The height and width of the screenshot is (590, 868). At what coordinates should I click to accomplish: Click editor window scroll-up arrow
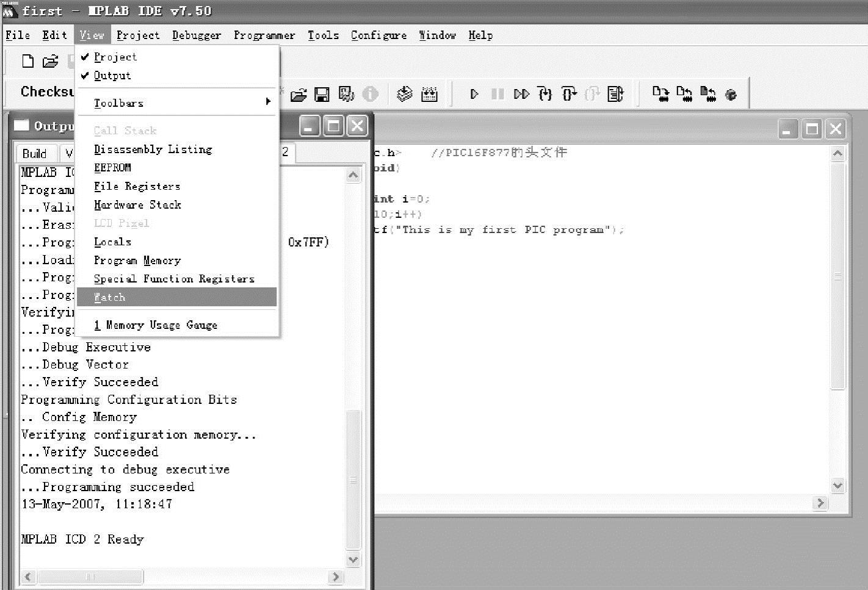coord(837,154)
